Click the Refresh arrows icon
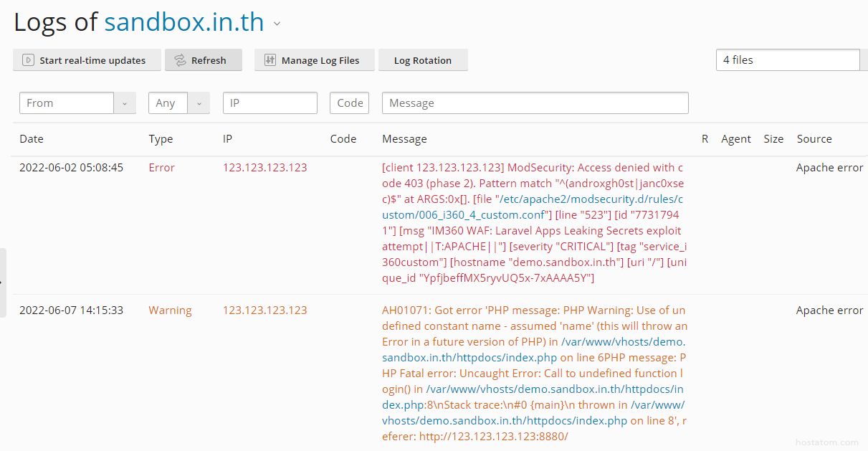Viewport: 868px width, 451px height. click(x=180, y=60)
